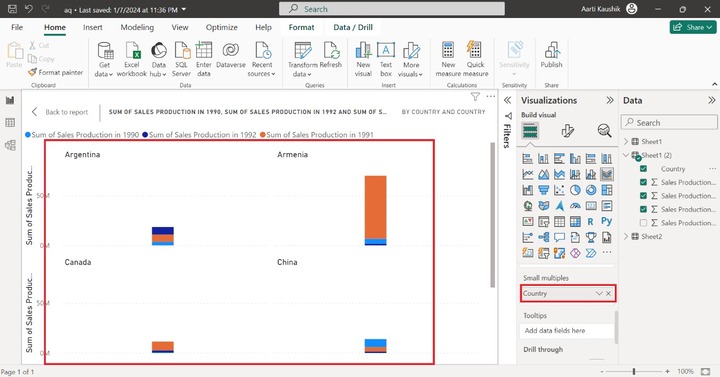The height and width of the screenshot is (377, 720).
Task: Click the zoom in plus button
Action: coord(667,371)
